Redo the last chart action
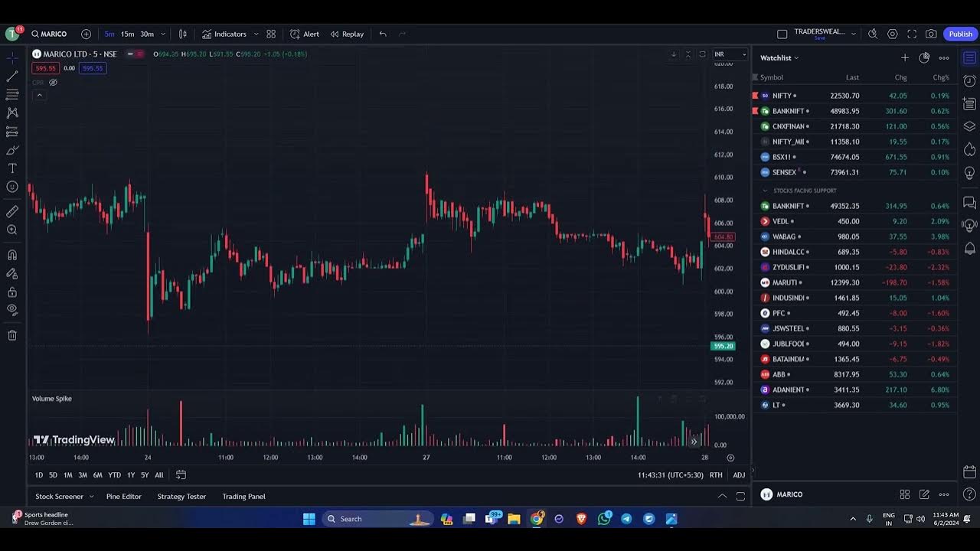This screenshot has height=551, width=980. 402,34
